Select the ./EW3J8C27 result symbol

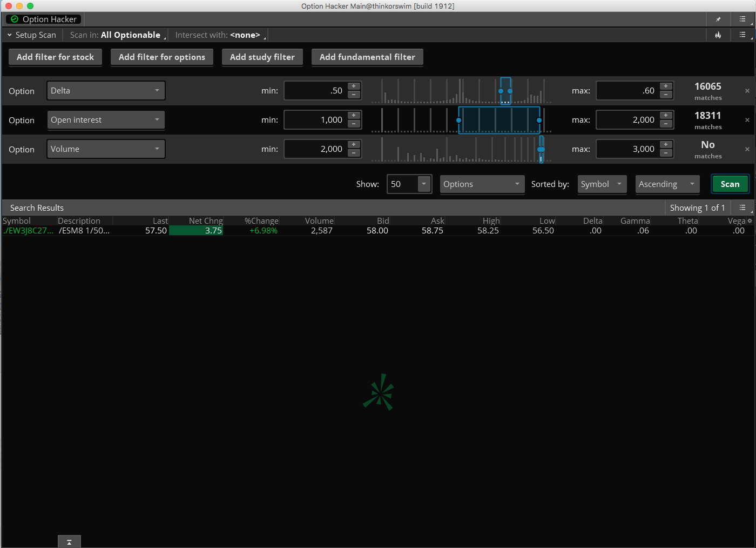[28, 231]
